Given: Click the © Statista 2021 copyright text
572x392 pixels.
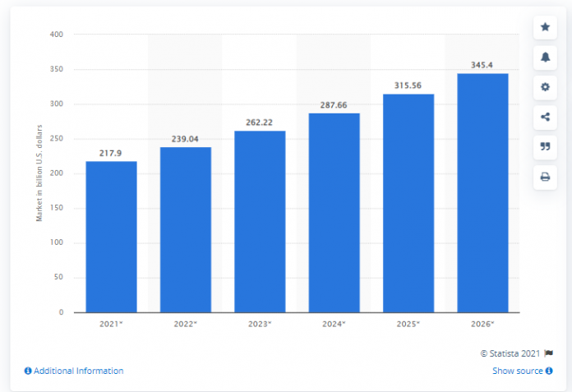Looking at the screenshot, I should click(x=511, y=353).
